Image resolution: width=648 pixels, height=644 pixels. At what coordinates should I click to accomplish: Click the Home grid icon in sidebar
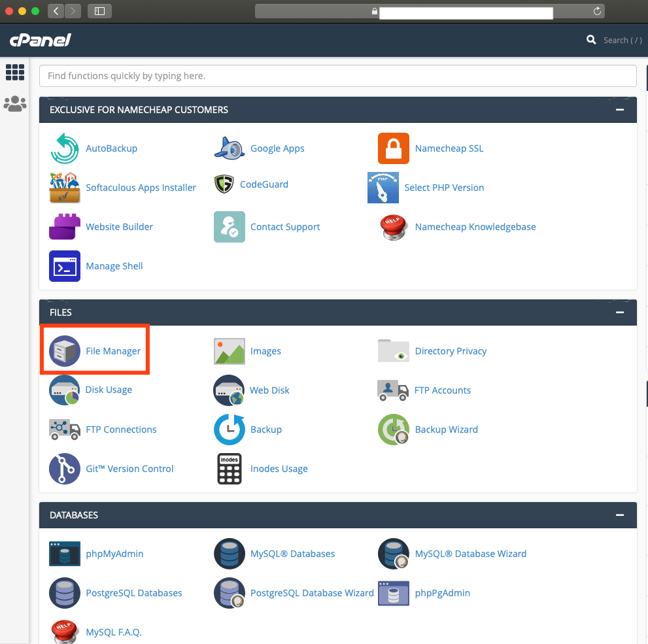(x=15, y=73)
